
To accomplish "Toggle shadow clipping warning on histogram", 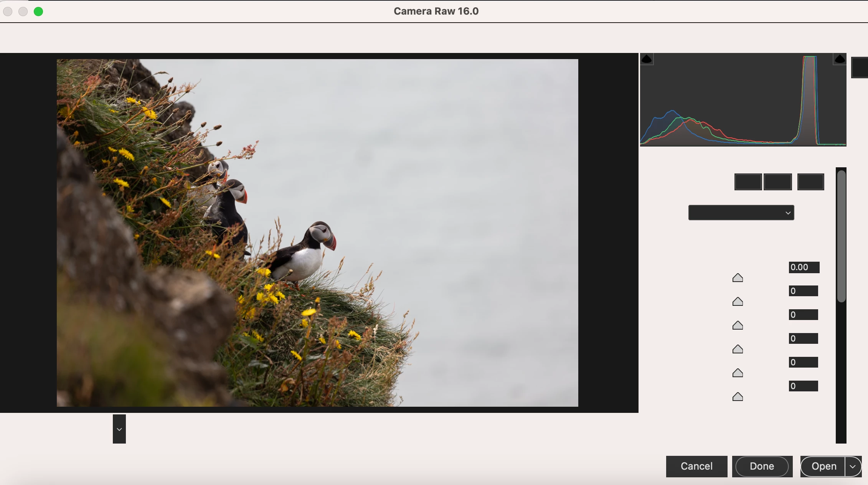I will 647,59.
